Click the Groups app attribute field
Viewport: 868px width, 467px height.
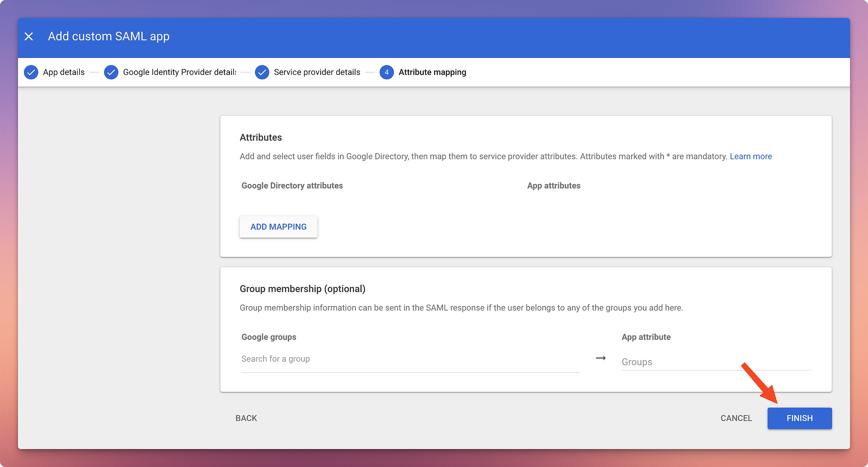coord(715,362)
